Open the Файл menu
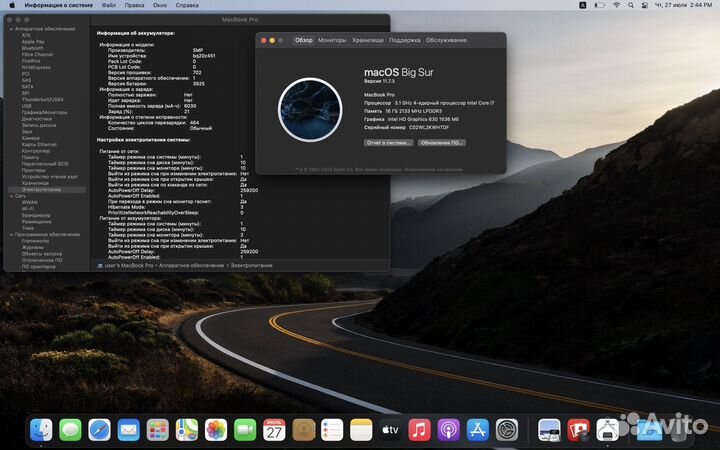 pos(109,5)
